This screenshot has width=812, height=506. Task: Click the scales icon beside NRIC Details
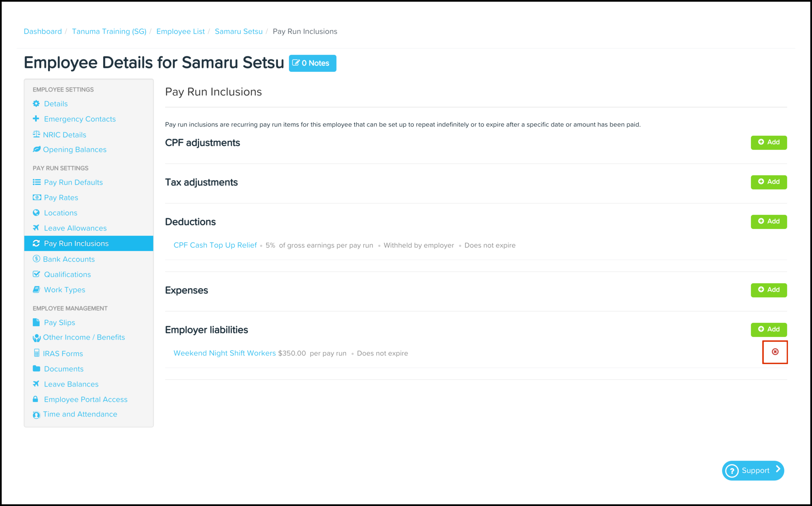(x=36, y=135)
